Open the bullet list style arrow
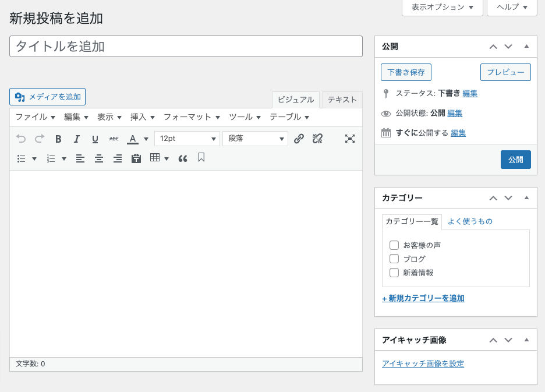Screen dimensions: 545x392 (34, 159)
